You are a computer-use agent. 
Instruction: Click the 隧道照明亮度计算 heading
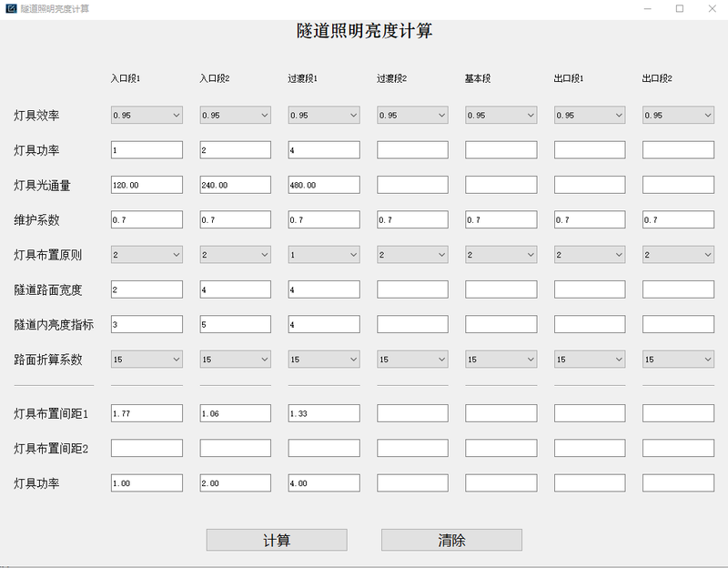365,31
